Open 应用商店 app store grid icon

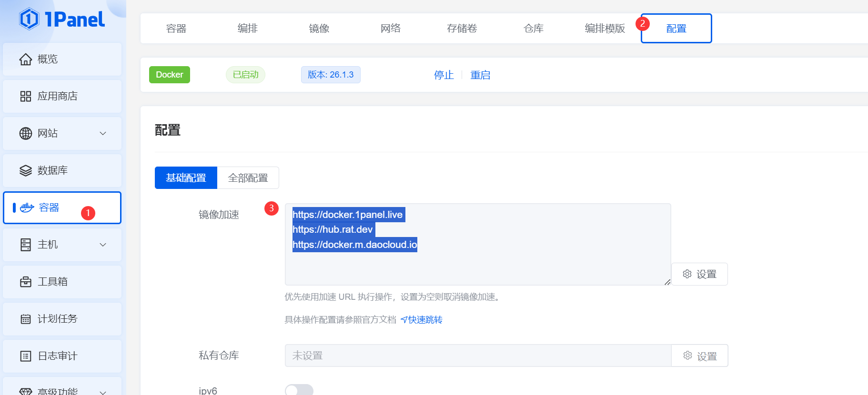[x=26, y=96]
